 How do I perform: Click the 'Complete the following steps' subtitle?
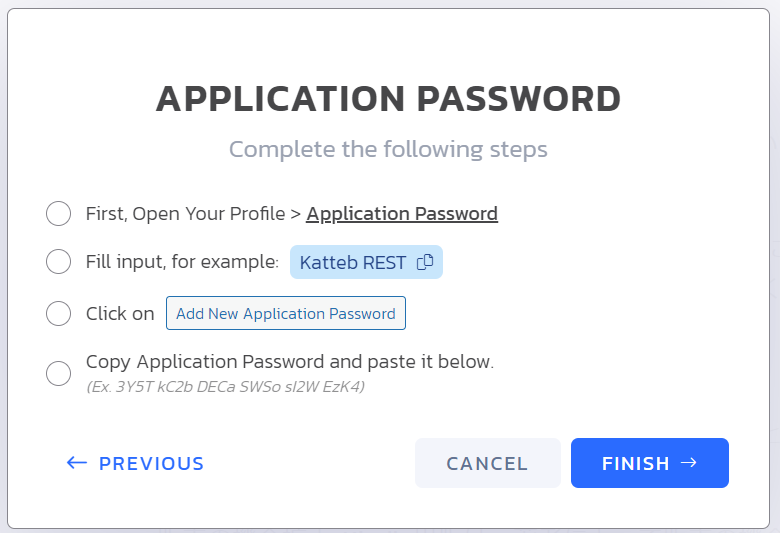388,149
